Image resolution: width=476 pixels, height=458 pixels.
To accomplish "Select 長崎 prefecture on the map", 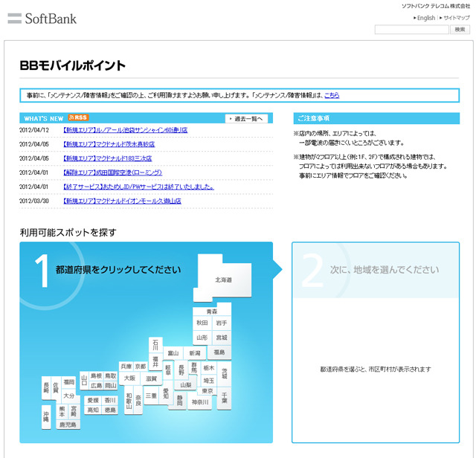I will coord(46,387).
